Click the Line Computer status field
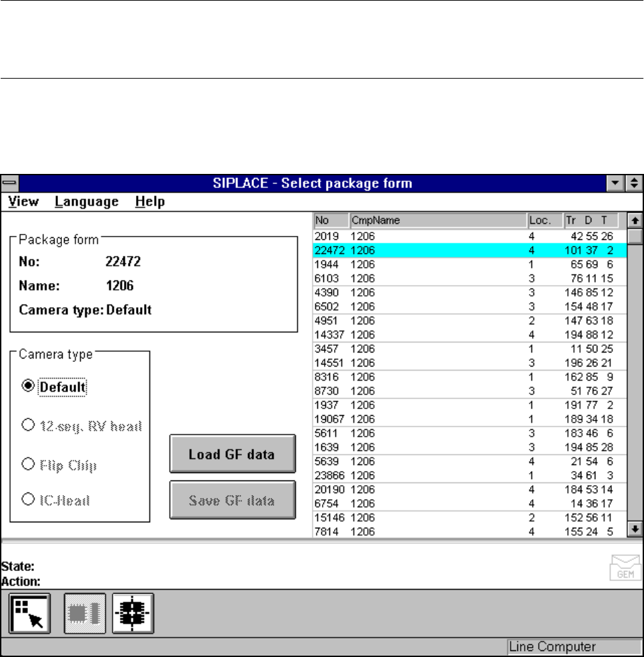This screenshot has height=657, width=644. pos(575,647)
